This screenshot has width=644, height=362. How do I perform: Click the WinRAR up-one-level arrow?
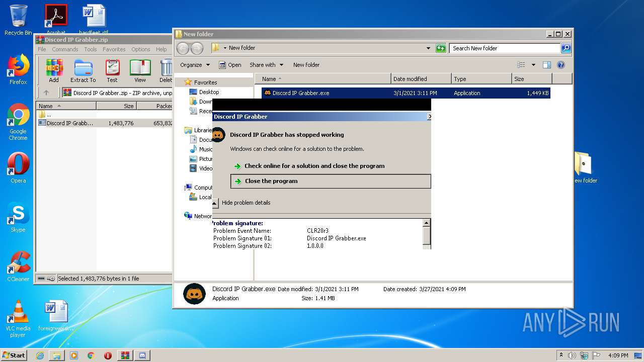(46, 93)
